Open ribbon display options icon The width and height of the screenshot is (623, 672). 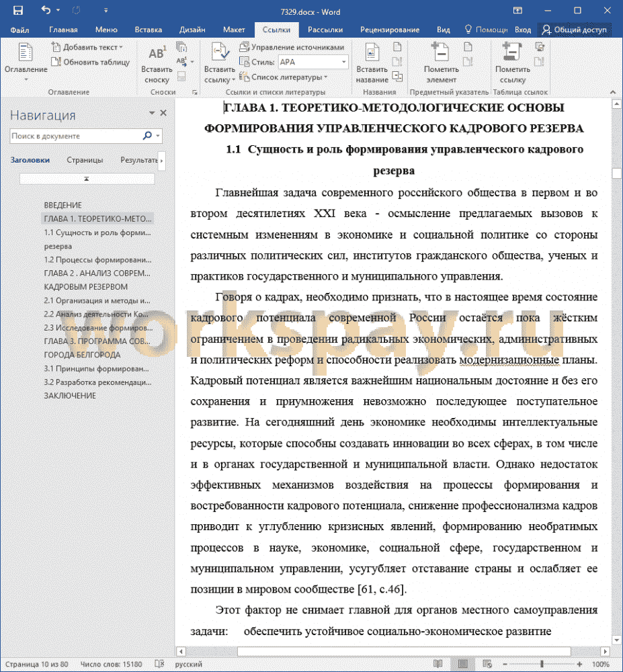[x=517, y=11]
